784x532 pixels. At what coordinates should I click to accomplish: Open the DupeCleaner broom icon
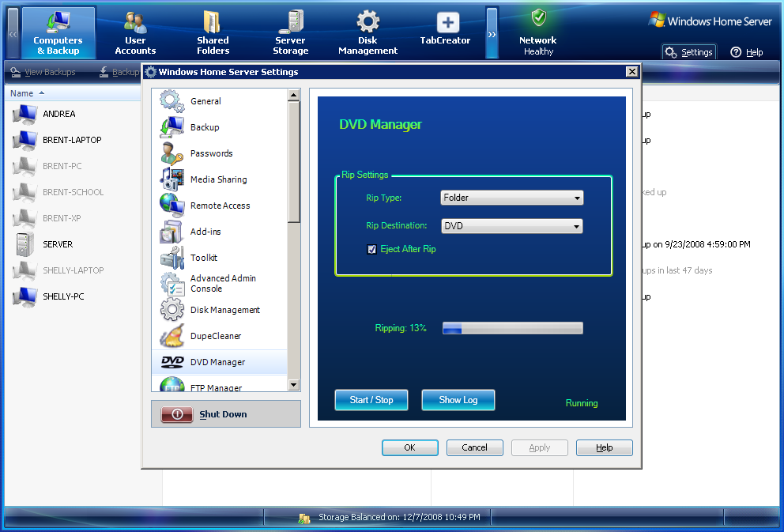171,336
